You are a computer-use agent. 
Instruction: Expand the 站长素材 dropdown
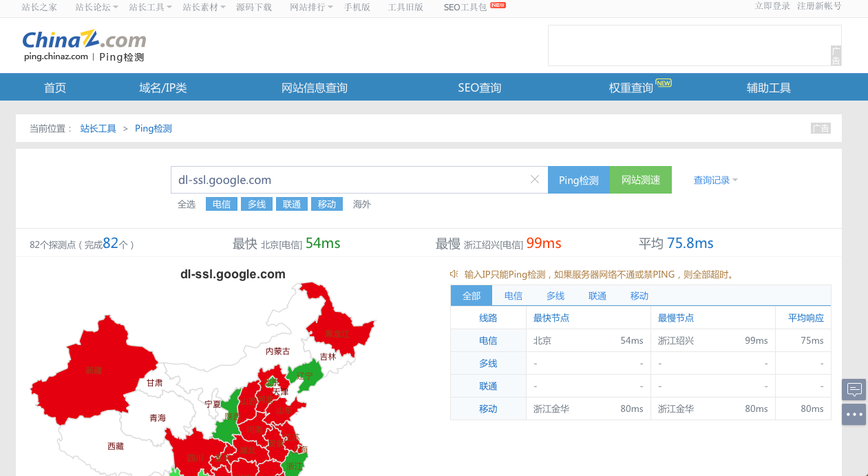tap(204, 7)
